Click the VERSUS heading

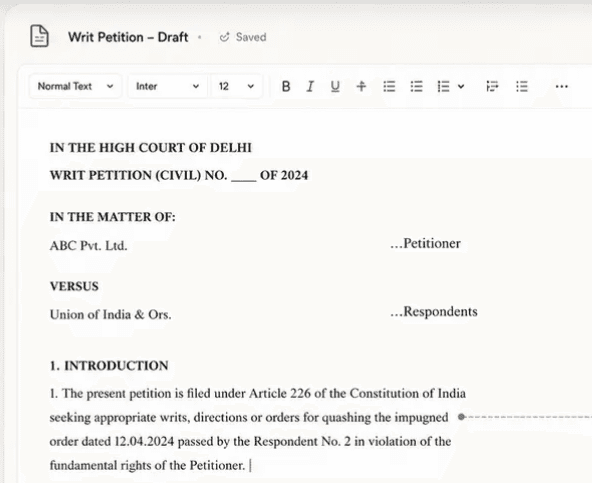74,287
